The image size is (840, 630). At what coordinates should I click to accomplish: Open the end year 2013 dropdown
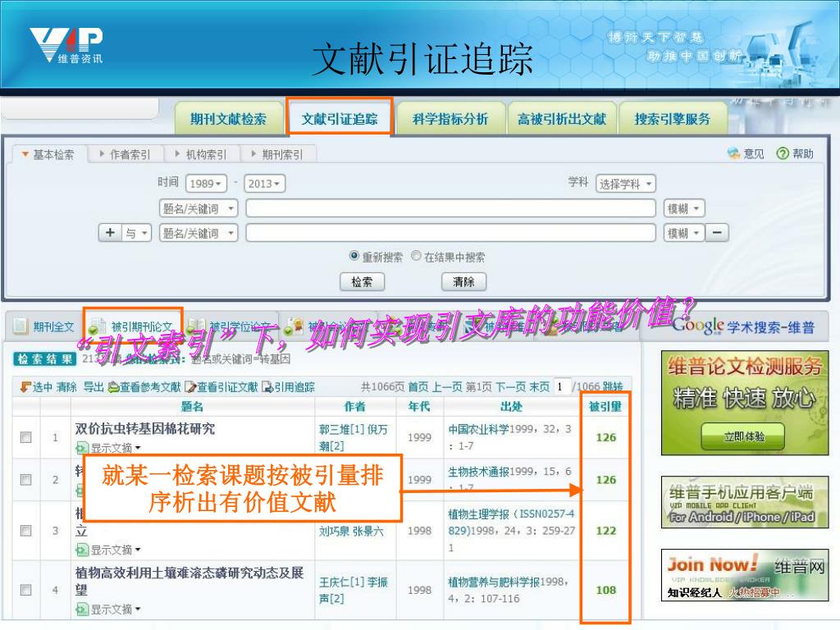click(264, 183)
